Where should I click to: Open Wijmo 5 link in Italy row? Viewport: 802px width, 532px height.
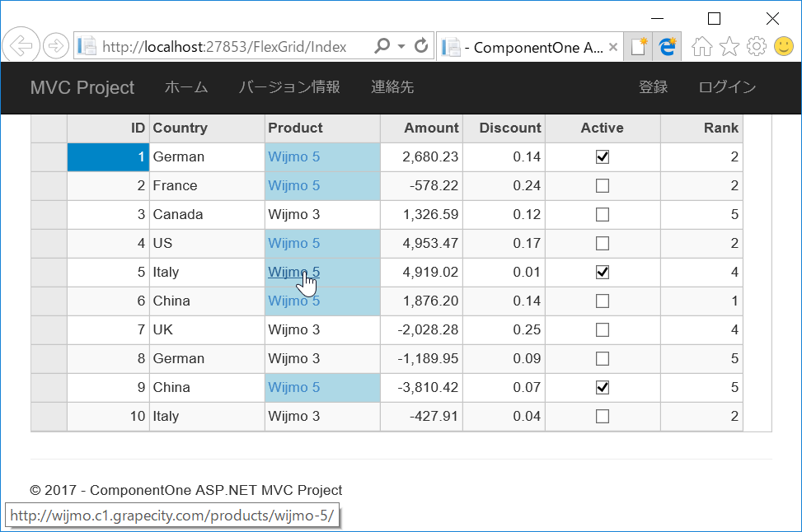[x=293, y=273]
